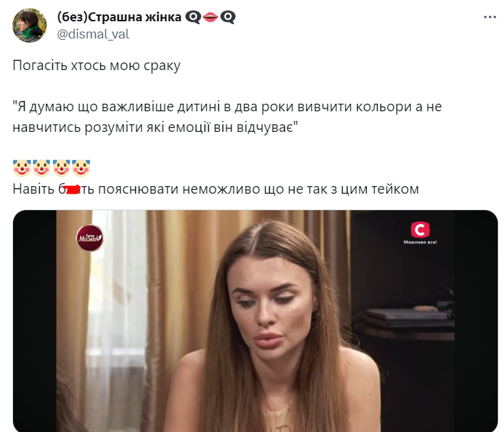504x432 pixels.
Task: Click the round 'Супер Мама' show logo
Action: coord(90,238)
